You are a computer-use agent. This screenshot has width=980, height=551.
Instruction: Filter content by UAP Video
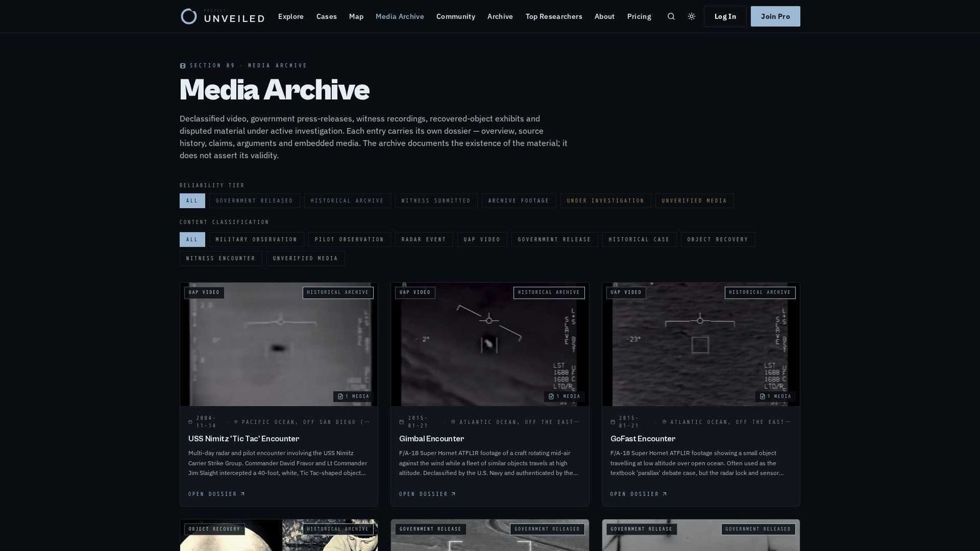tap(482, 239)
